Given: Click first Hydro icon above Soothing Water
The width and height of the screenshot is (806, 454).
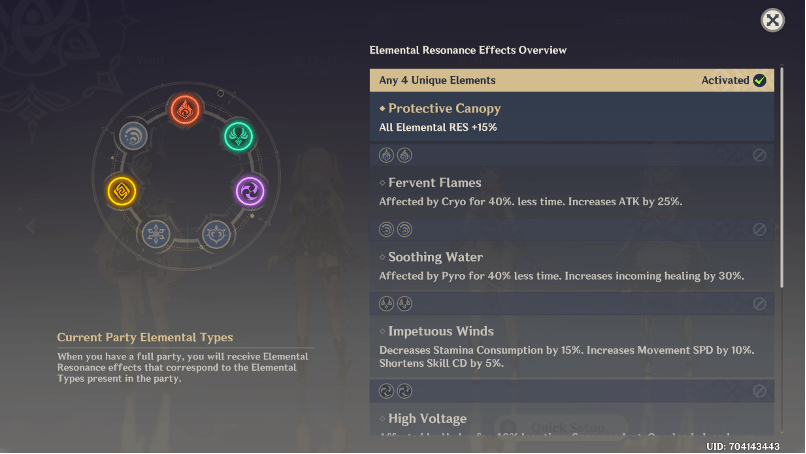Looking at the screenshot, I should point(386,229).
